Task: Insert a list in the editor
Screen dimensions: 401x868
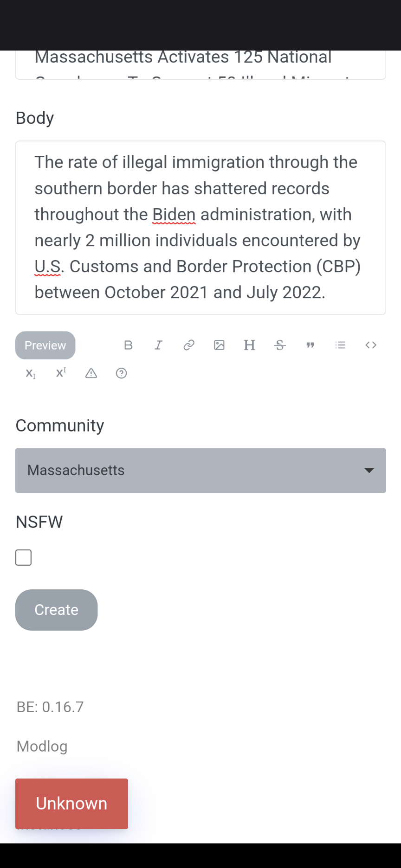Action: 340,345
